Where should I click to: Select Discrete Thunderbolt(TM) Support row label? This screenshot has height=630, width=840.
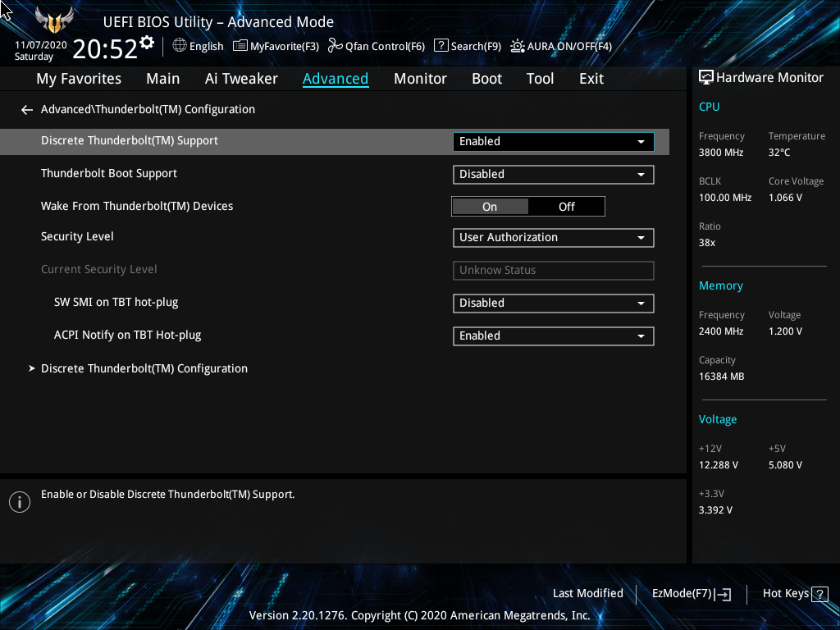click(x=129, y=141)
